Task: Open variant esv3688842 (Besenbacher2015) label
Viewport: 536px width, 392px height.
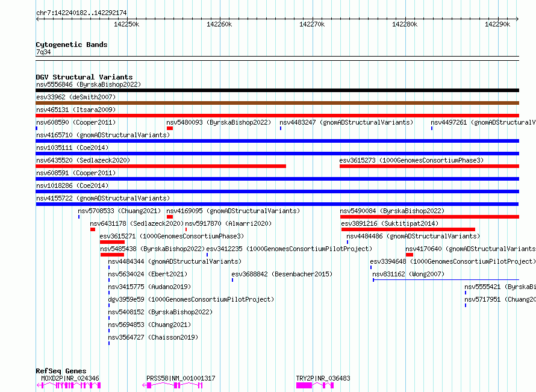Action: [x=282, y=274]
